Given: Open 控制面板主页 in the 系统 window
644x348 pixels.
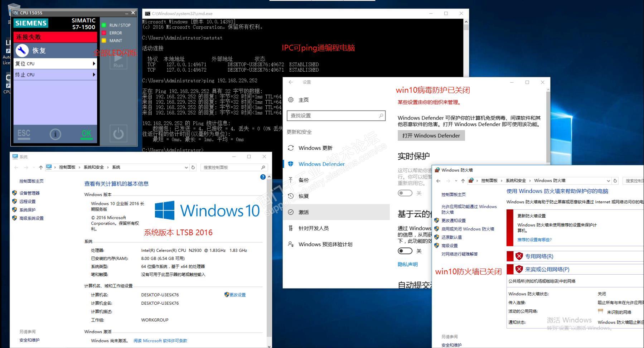Looking at the screenshot, I should tap(32, 181).
